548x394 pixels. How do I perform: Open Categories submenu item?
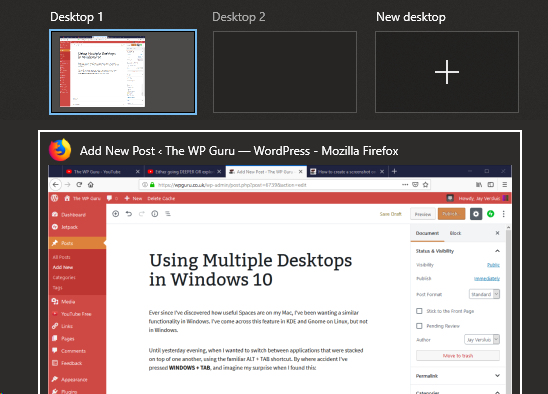[x=64, y=277]
